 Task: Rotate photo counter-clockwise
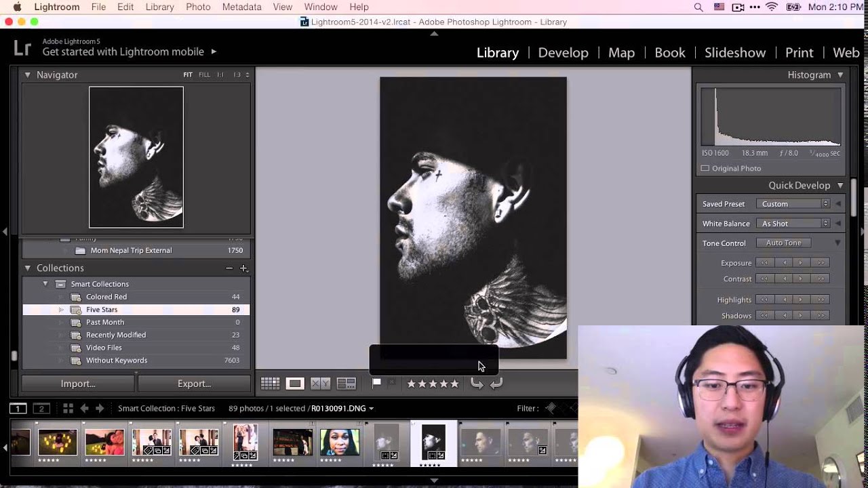point(477,384)
